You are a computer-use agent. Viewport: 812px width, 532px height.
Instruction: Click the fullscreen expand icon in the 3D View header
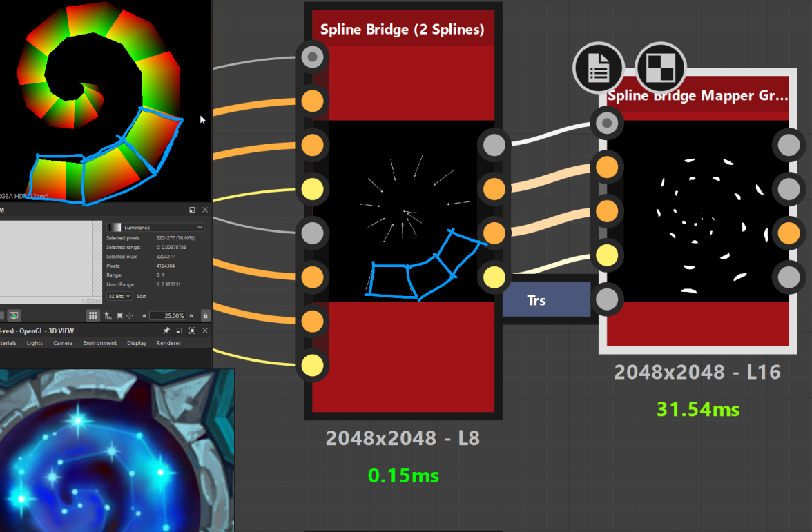(x=192, y=331)
